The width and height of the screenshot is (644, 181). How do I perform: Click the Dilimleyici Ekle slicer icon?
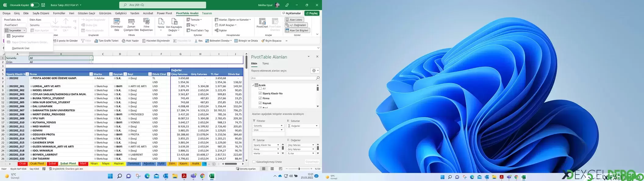(x=116, y=22)
